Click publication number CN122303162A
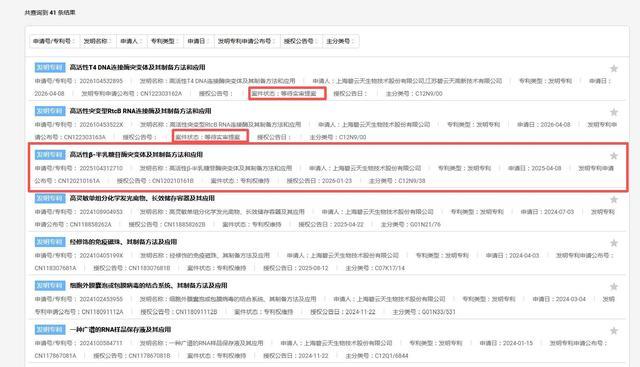The width and height of the screenshot is (640, 367). [x=161, y=93]
